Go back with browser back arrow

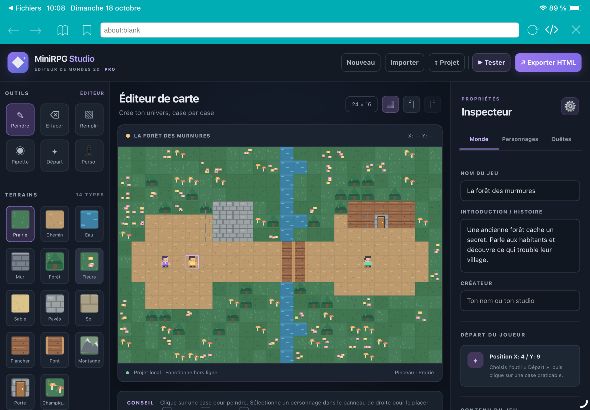click(x=14, y=30)
